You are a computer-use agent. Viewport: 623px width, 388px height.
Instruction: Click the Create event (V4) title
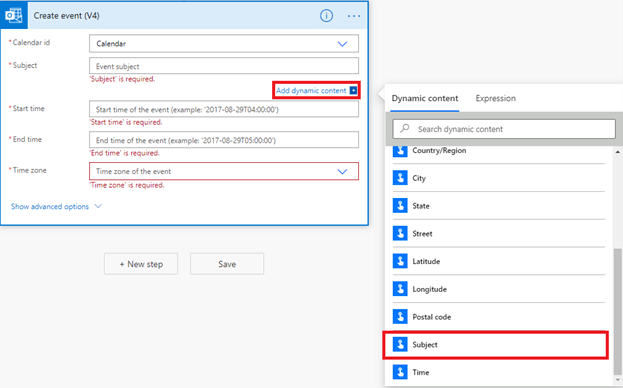coord(66,15)
